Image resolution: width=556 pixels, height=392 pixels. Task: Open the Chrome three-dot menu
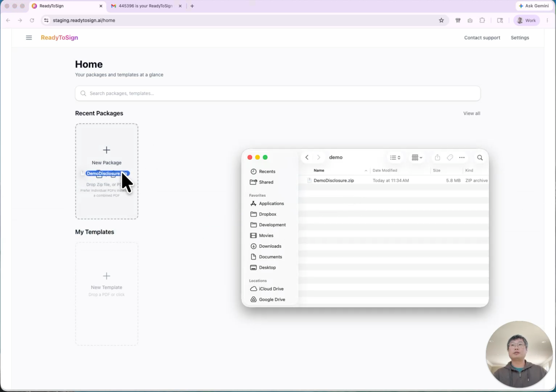click(547, 20)
